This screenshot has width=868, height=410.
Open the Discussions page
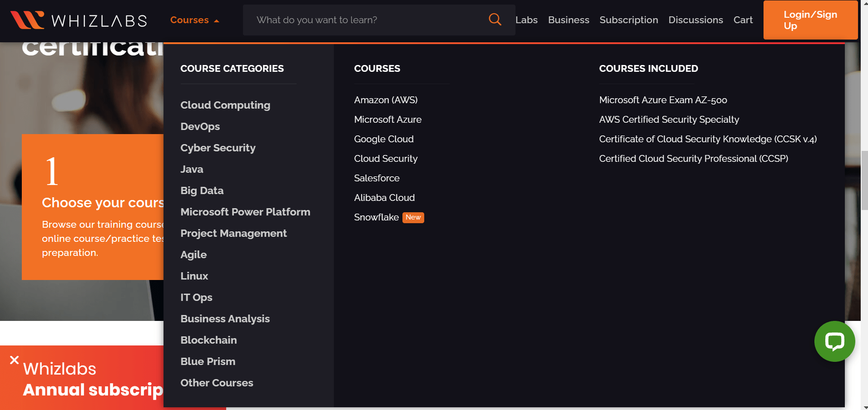tap(696, 20)
